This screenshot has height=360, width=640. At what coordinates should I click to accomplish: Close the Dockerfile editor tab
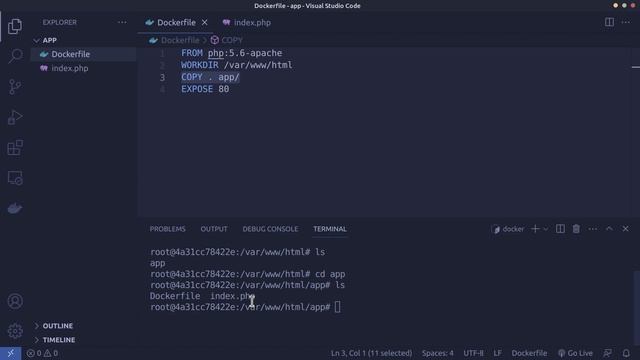[204, 22]
